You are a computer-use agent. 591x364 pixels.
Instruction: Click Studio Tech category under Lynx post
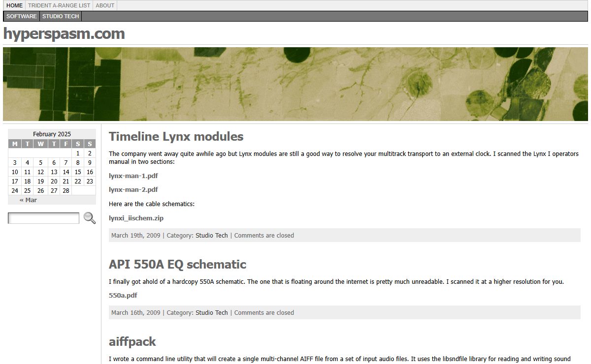click(212, 236)
